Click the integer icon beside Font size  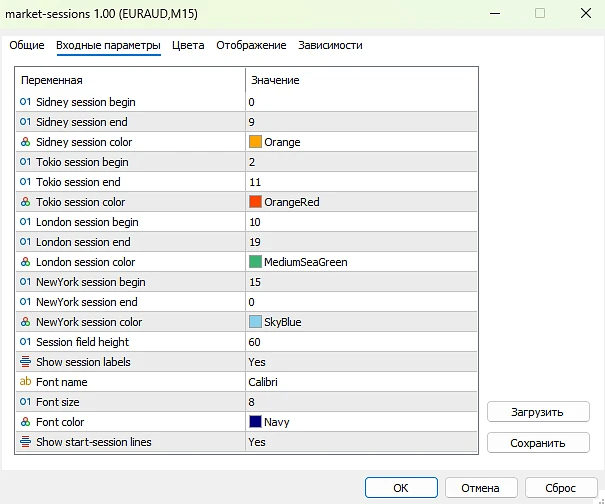(x=25, y=402)
